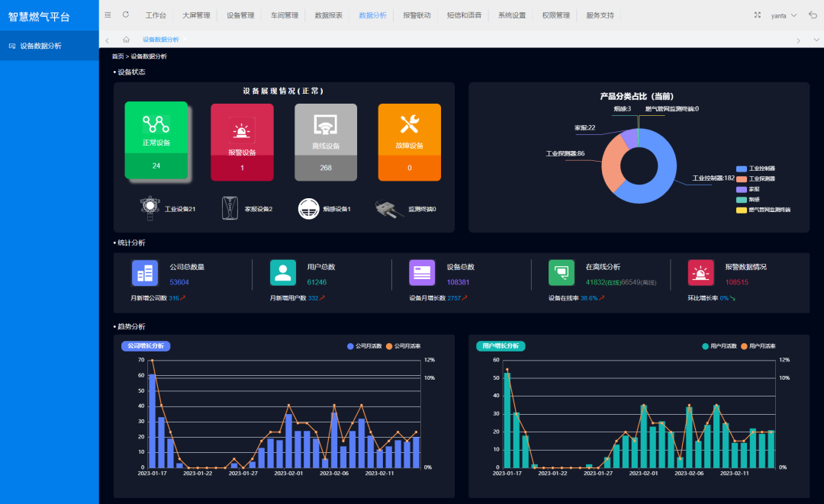Open the 设备管理 top menu
Screen dimensions: 824x504
tap(240, 15)
